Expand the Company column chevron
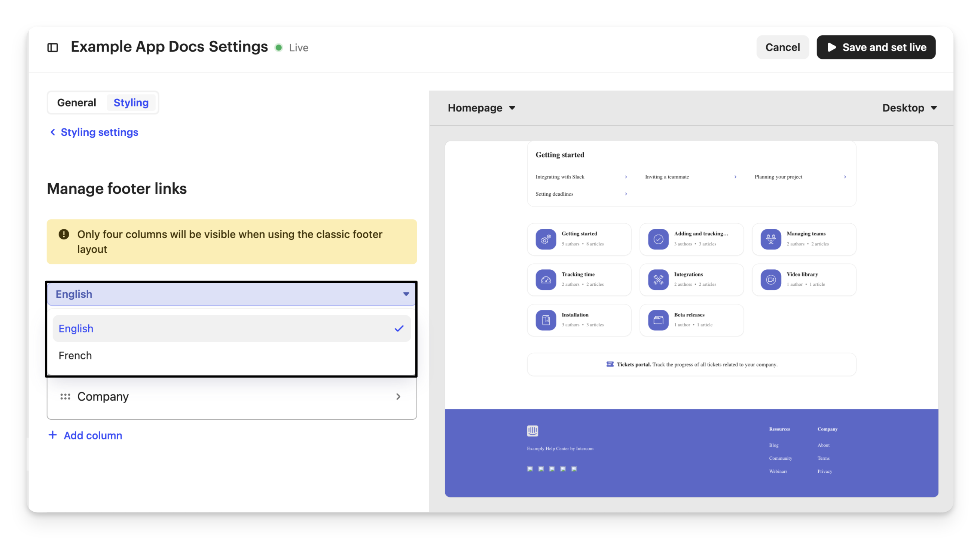Image resolution: width=980 pixels, height=539 pixels. click(x=398, y=396)
